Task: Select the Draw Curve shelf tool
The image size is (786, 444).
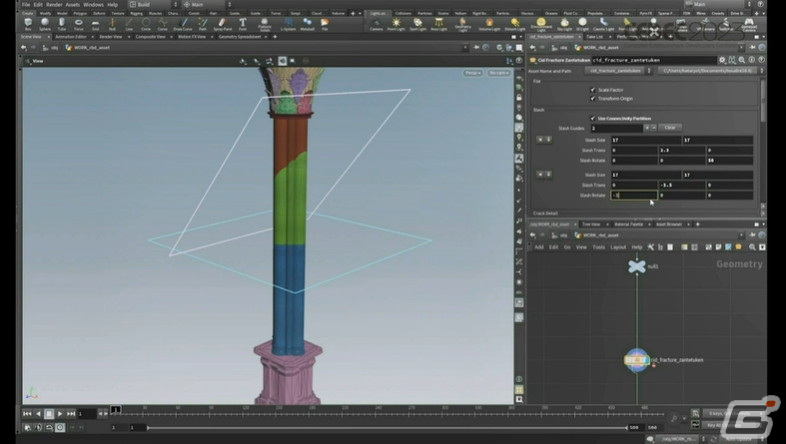Action: [182, 24]
